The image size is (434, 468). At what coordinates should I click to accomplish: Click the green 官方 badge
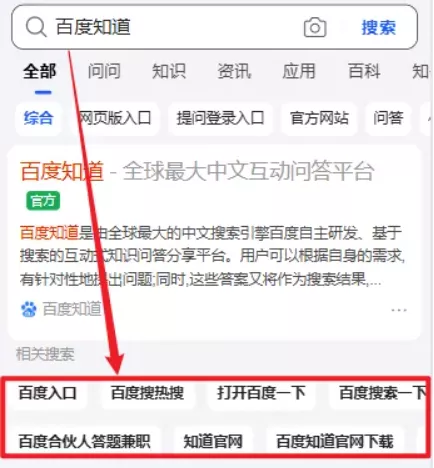(x=43, y=201)
